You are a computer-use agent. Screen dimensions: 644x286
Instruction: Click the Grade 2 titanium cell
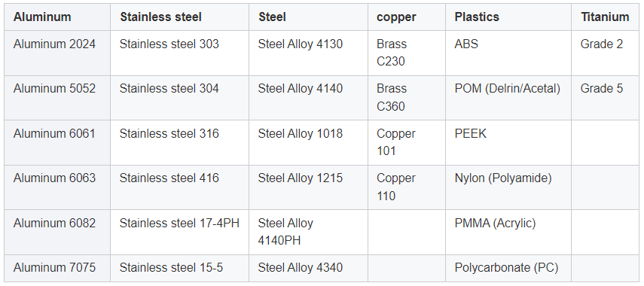point(605,53)
